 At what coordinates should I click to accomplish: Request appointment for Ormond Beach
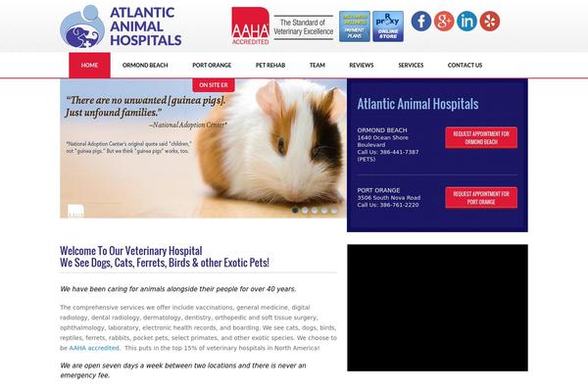click(x=481, y=137)
